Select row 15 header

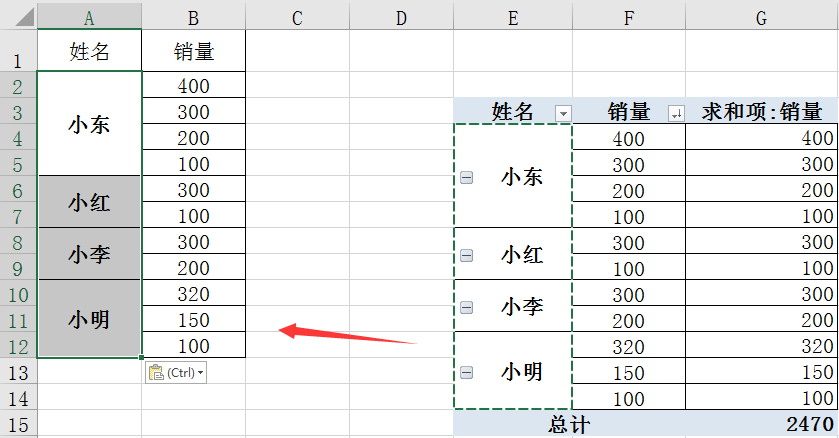coord(18,424)
